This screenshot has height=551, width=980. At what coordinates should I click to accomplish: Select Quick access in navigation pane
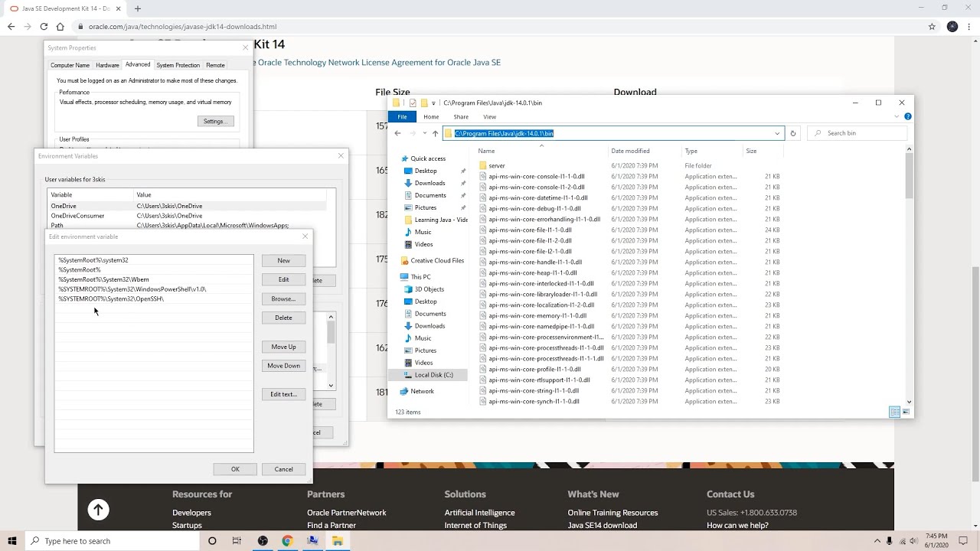pos(428,158)
